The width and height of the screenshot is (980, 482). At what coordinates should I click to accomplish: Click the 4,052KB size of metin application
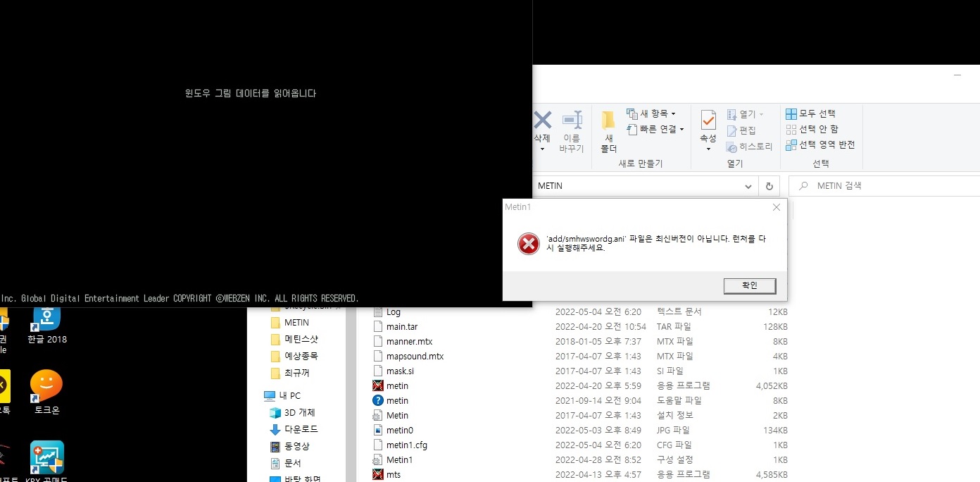pos(772,385)
